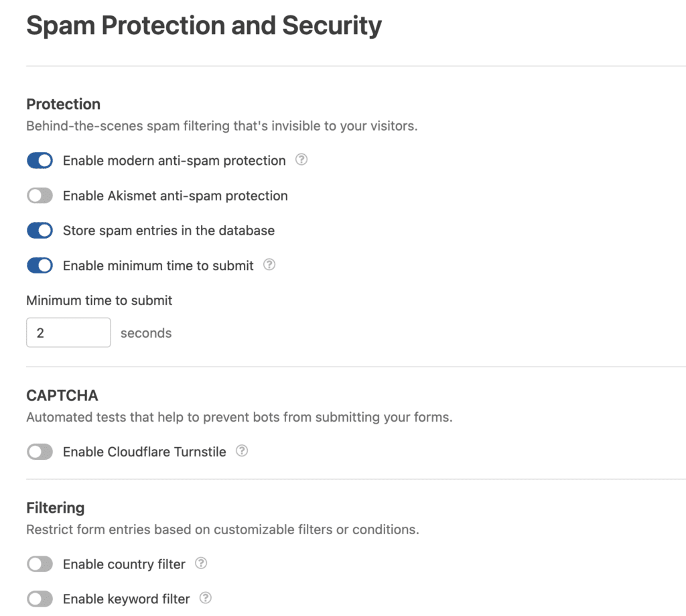Viewport: 686px width, 616px height.
Task: Disable minimum time to submit
Action: (40, 265)
